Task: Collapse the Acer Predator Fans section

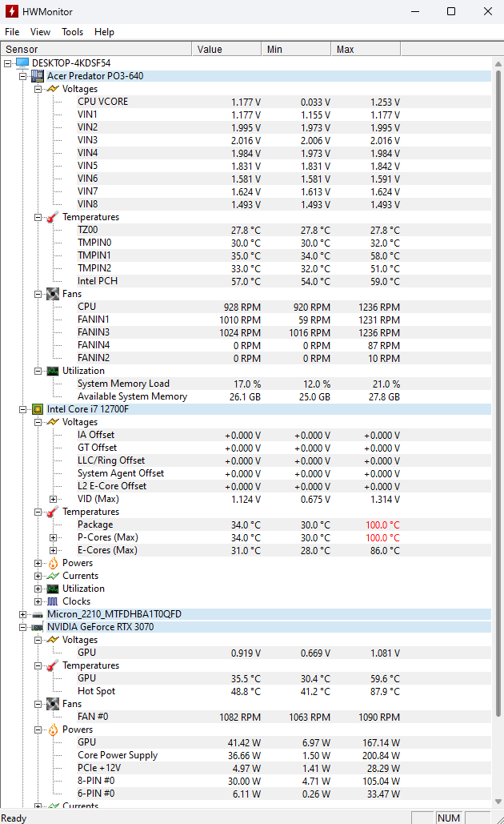Action: 38,295
